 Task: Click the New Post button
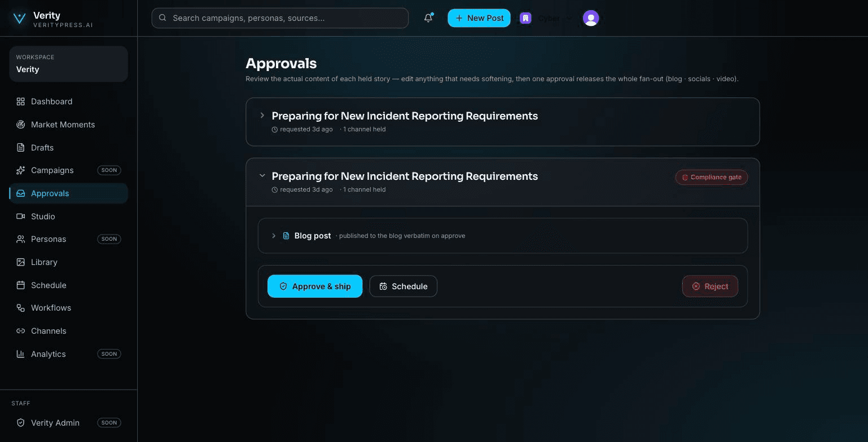tap(479, 18)
